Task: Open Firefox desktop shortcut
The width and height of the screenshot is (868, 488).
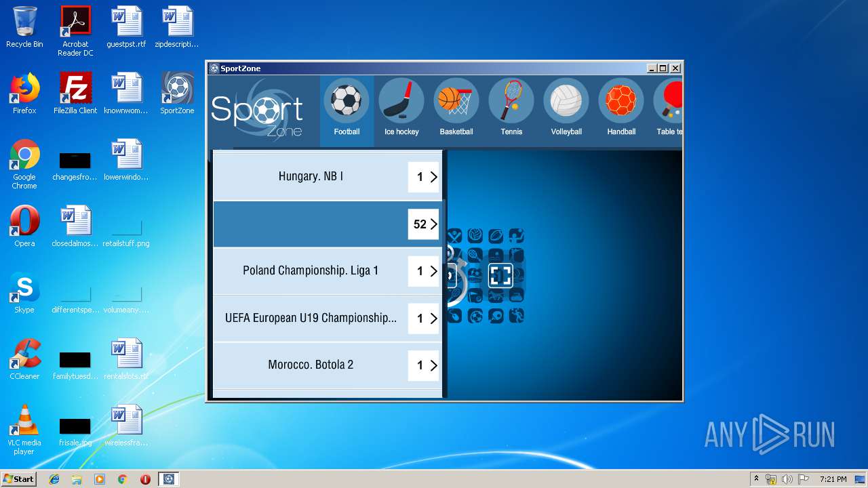Action: [24, 94]
